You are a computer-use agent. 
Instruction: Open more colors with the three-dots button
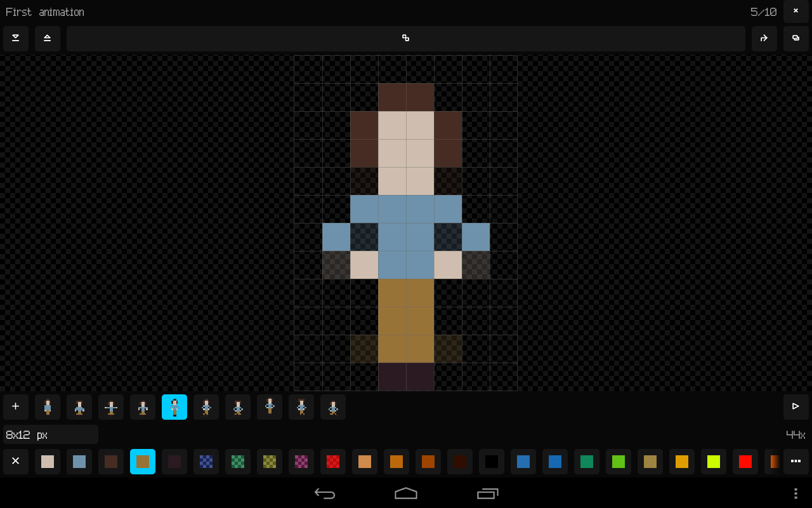[x=796, y=462]
